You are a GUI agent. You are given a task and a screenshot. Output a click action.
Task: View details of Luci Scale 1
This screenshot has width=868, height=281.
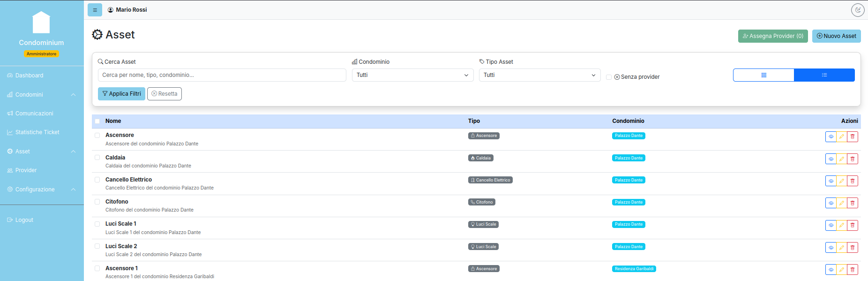(831, 226)
